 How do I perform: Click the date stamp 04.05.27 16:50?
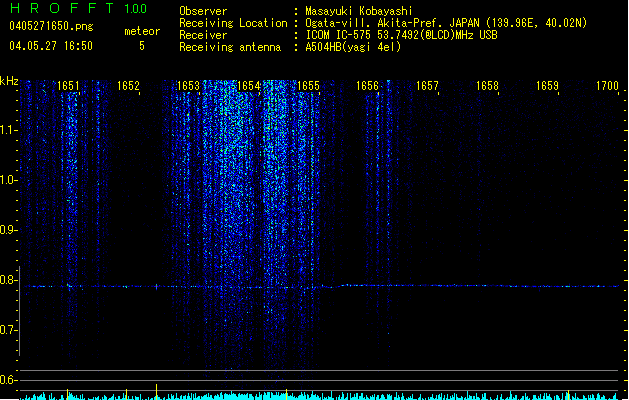51,46
